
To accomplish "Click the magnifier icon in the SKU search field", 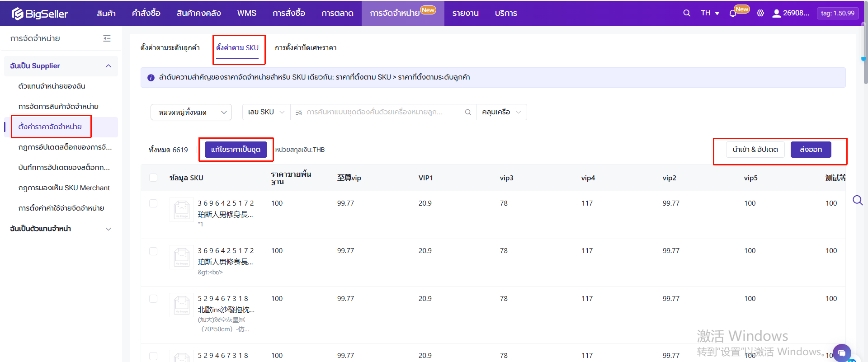I will [x=468, y=112].
